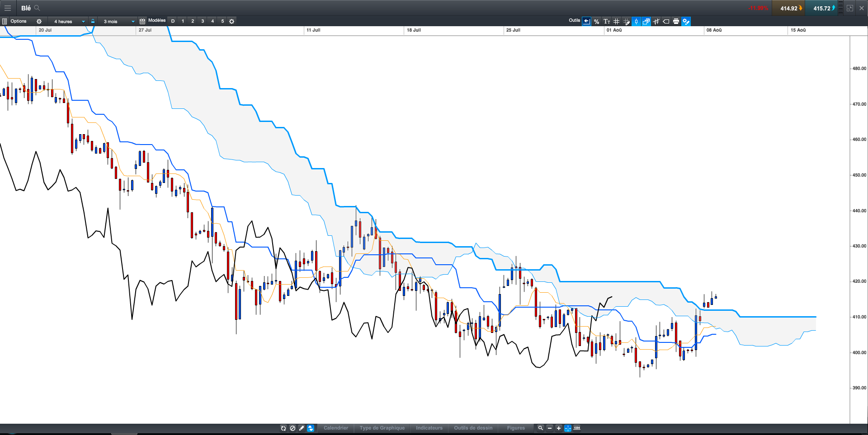This screenshot has width=868, height=435.
Task: Click the 18 Juil date marker
Action: coord(414,30)
